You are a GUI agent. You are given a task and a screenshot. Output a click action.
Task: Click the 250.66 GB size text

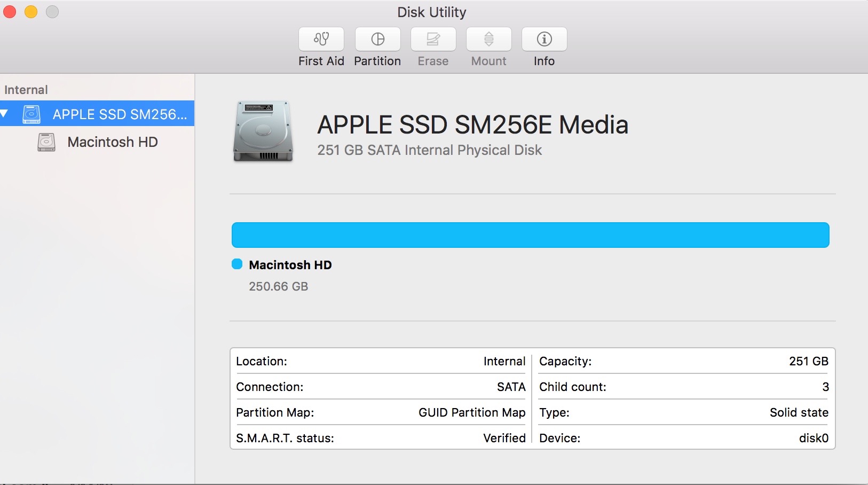click(279, 286)
